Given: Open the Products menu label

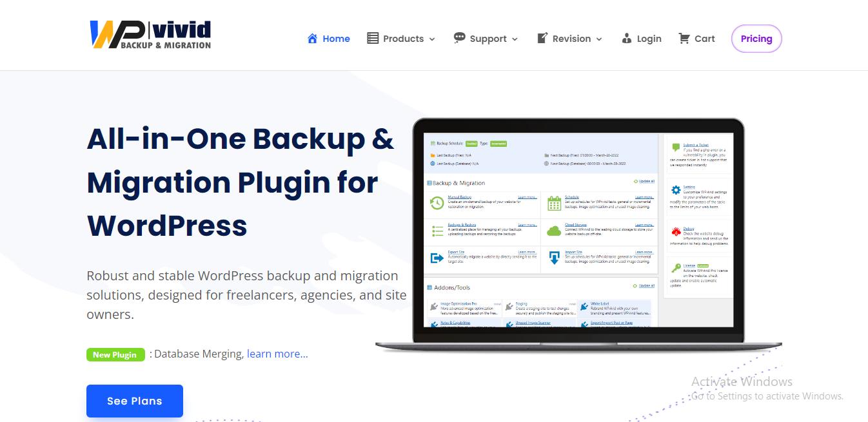Looking at the screenshot, I should point(403,39).
